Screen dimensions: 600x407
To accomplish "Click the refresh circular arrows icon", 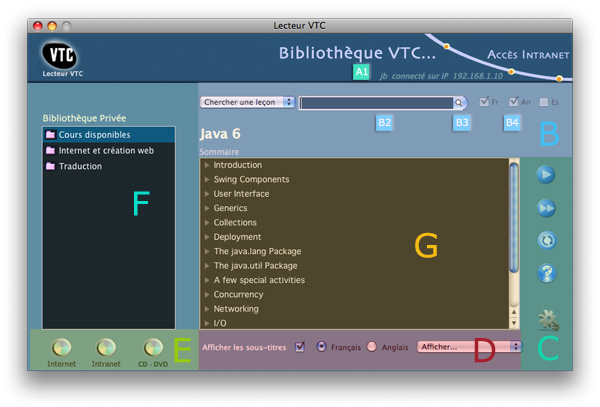I will pyautogui.click(x=547, y=241).
